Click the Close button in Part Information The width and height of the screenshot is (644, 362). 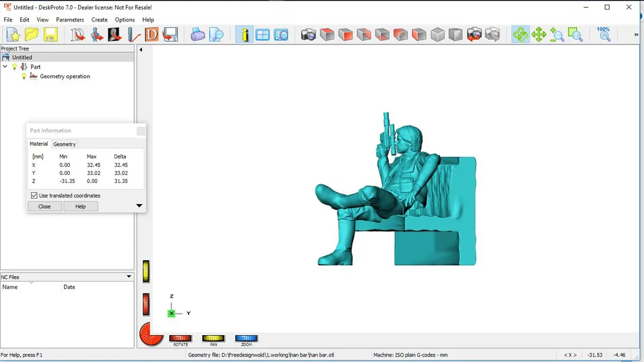tap(44, 206)
